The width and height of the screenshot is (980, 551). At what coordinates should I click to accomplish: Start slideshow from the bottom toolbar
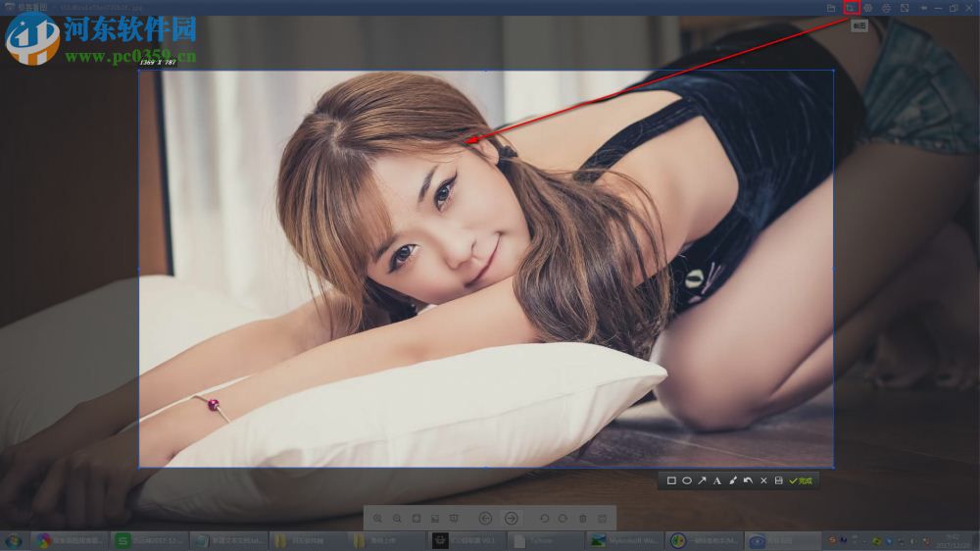[x=454, y=519]
